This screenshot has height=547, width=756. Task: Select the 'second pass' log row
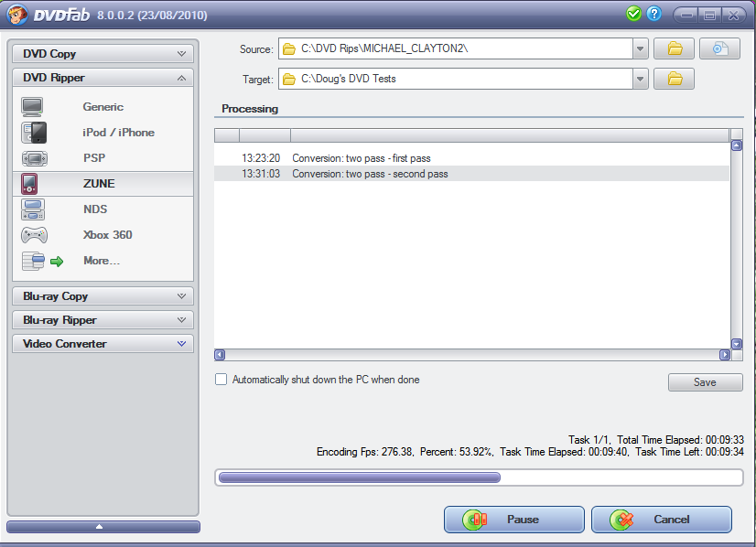tap(471, 174)
